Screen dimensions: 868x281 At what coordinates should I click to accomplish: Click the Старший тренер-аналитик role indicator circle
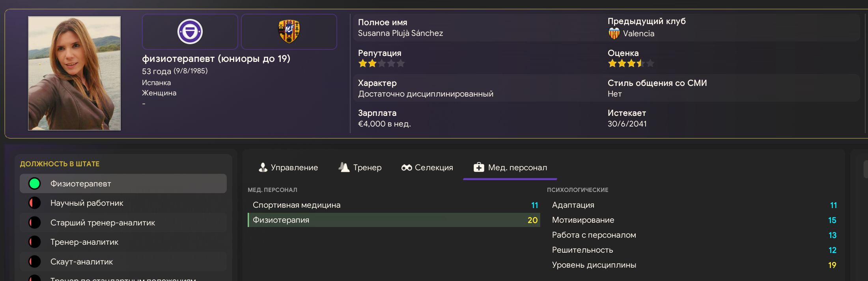(35, 223)
